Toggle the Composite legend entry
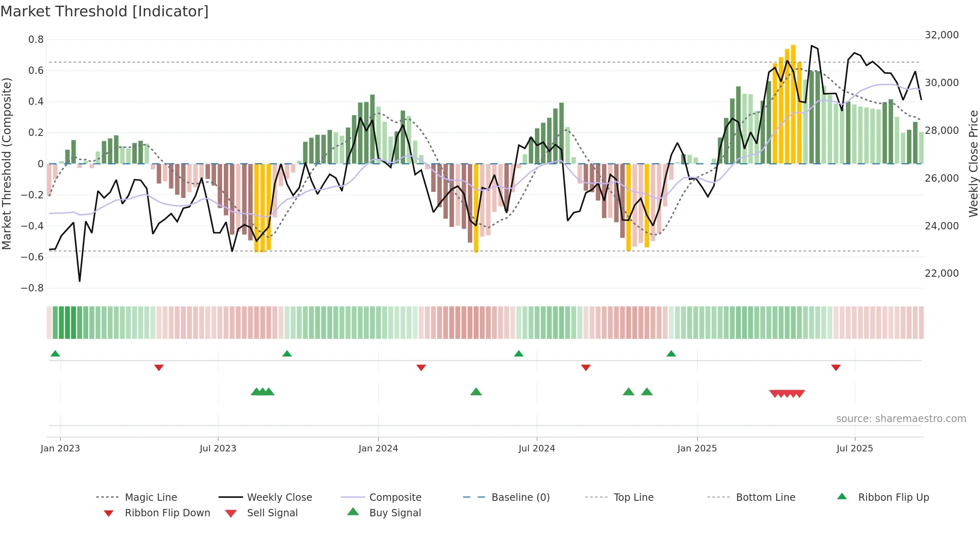 click(x=381, y=497)
